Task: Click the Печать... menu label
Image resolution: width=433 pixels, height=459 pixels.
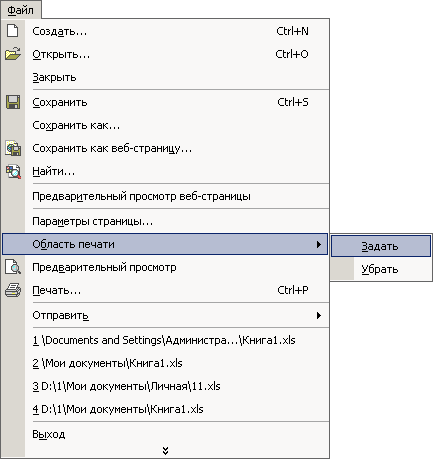Action: coord(56,290)
